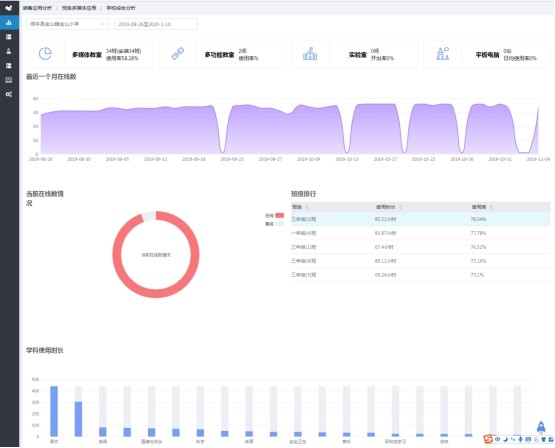
Task: Click the chain link icon for 多功能教室
Action: point(178,54)
